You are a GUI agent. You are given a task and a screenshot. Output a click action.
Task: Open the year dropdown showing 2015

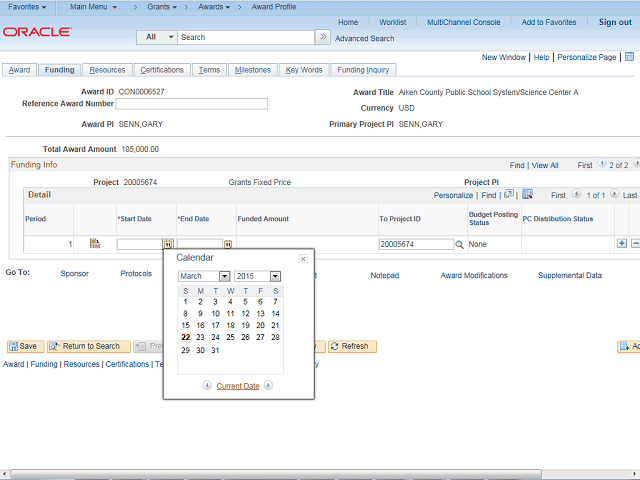(276, 276)
